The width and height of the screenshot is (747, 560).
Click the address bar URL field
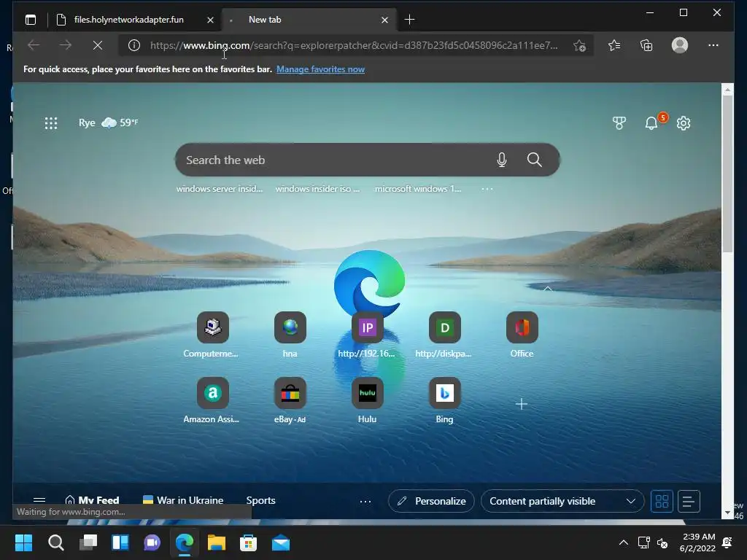[x=354, y=45]
